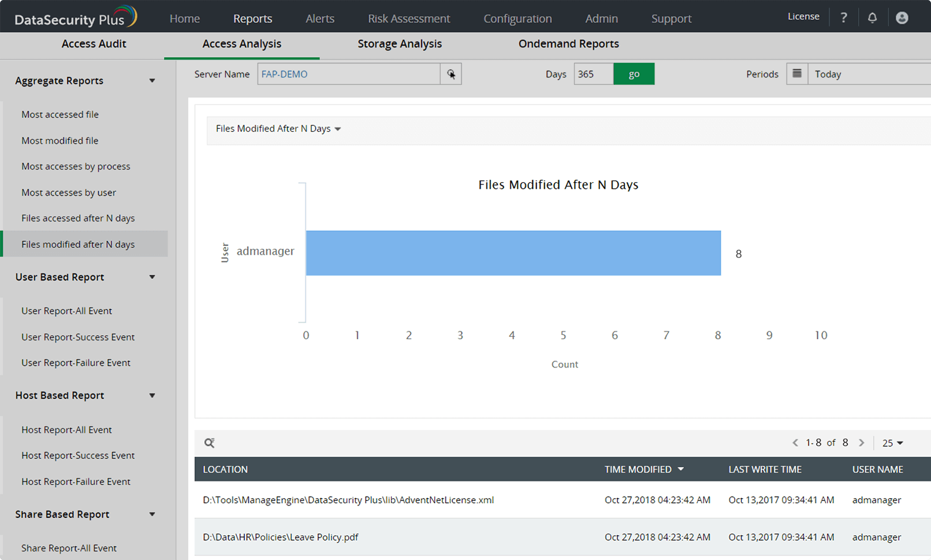
Task: Switch to the Storage Analysis tab
Action: 400,44
